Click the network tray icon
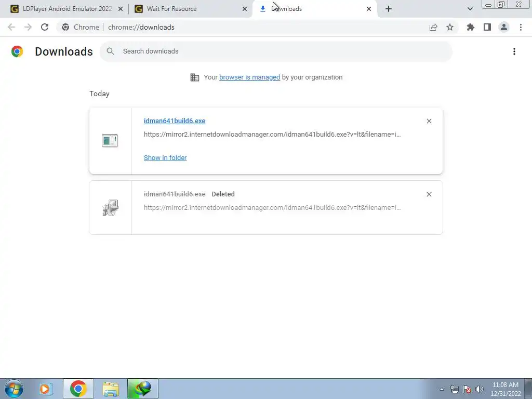This screenshot has height=399, width=532. point(455,389)
